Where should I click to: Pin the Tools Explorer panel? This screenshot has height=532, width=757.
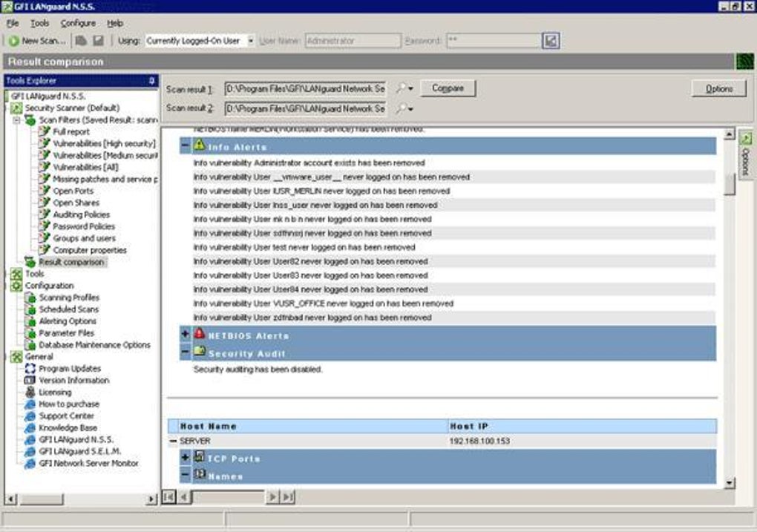click(x=151, y=81)
